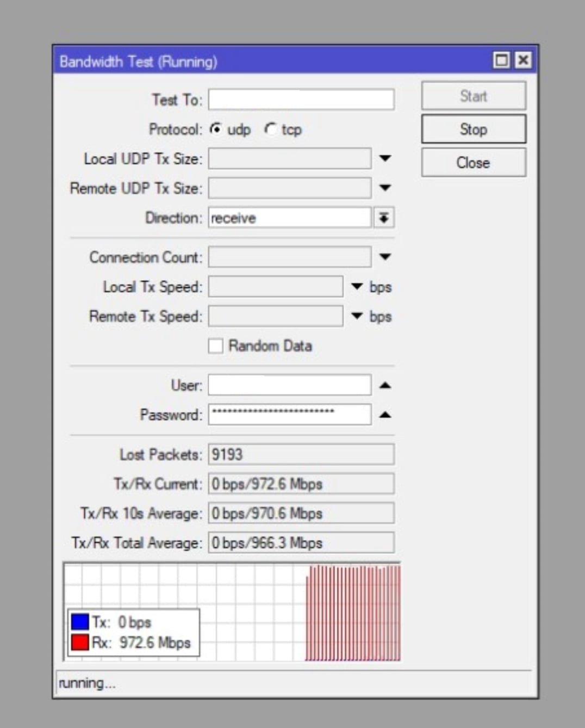
Task: Click into the Password field
Action: [x=289, y=415]
